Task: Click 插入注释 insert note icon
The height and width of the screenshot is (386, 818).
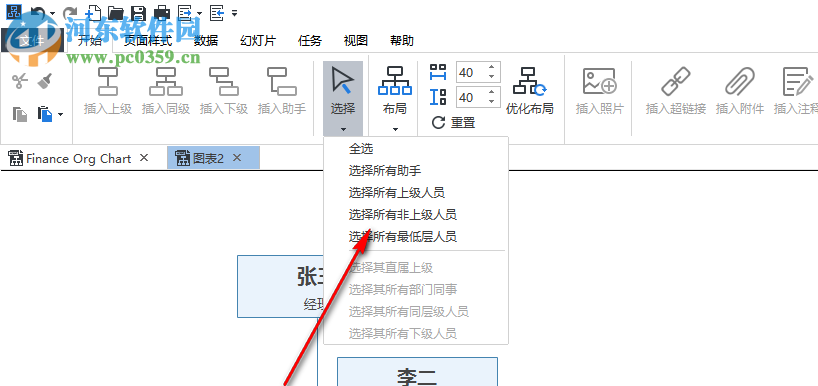Action: [798, 81]
